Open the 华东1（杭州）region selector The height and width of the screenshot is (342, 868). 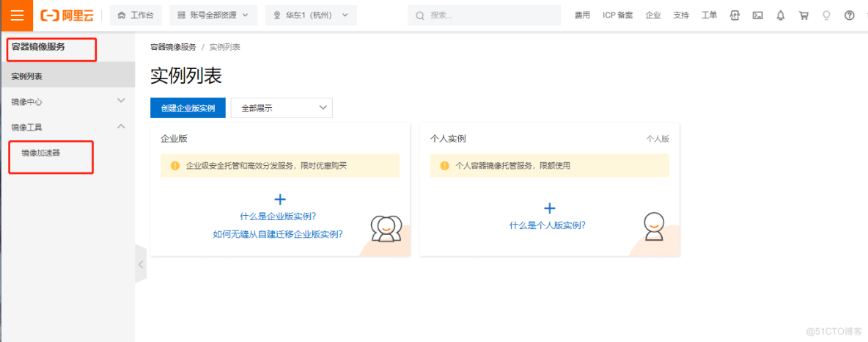pyautogui.click(x=311, y=15)
